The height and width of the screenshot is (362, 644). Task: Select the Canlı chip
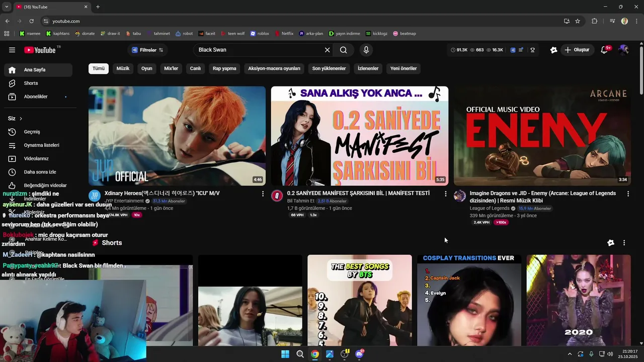(195, 68)
